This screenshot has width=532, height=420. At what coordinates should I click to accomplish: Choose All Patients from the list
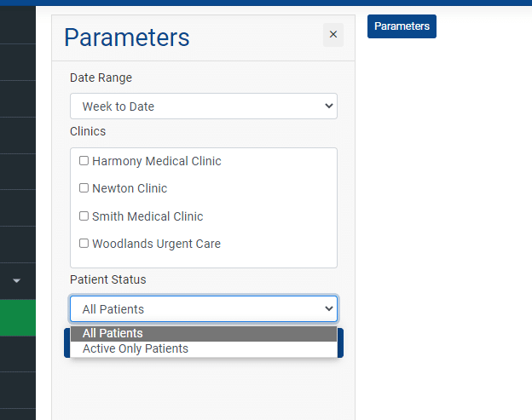click(x=204, y=334)
